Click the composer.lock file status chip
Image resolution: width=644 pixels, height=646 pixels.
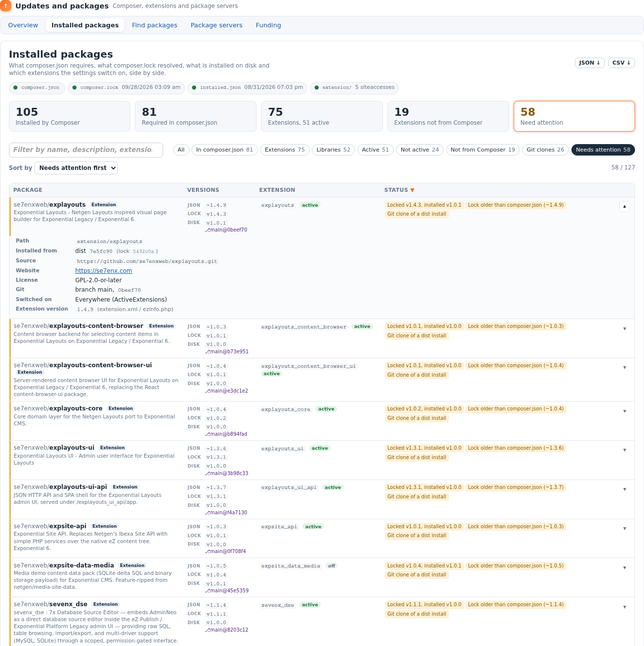coord(126,88)
